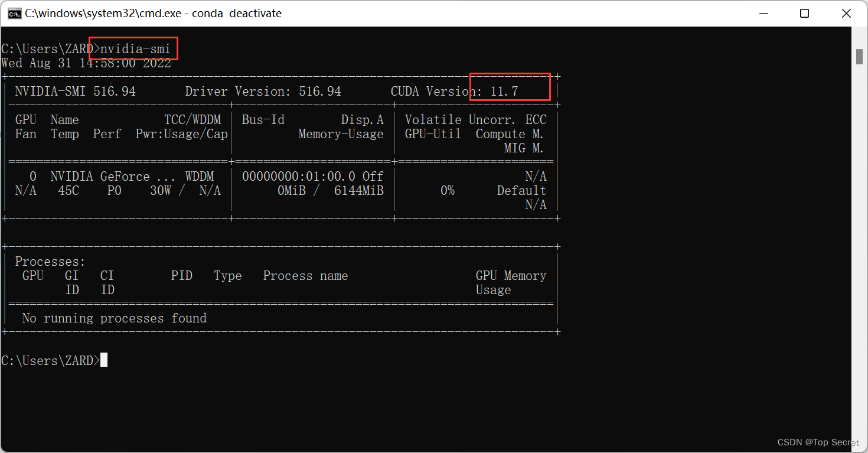Click the 'Pwr:Usage/Cap' column header

[182, 134]
